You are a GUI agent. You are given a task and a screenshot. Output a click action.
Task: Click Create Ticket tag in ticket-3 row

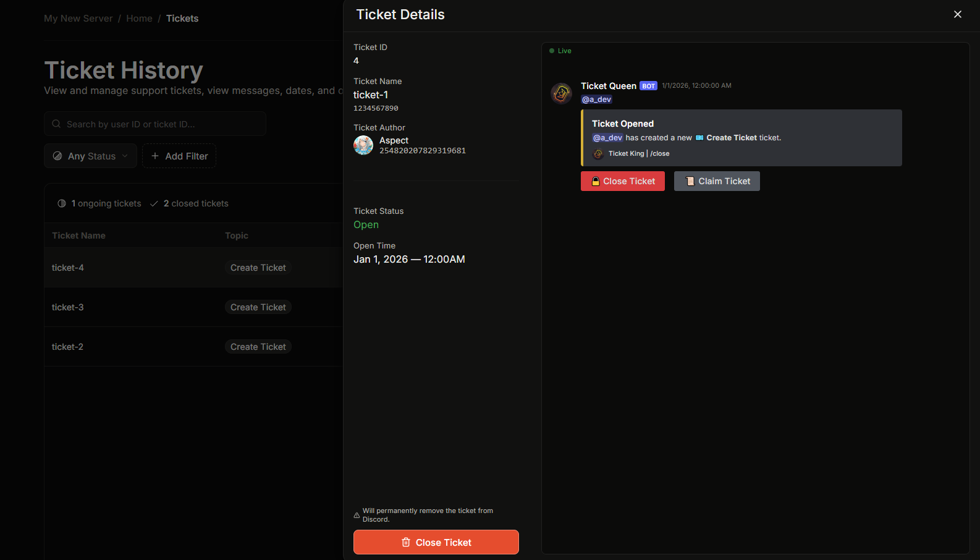pyautogui.click(x=258, y=307)
